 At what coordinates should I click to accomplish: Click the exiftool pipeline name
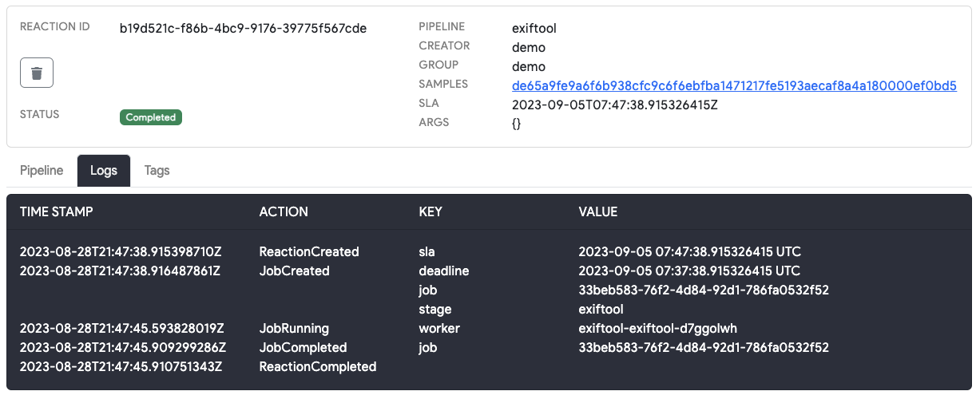534,28
